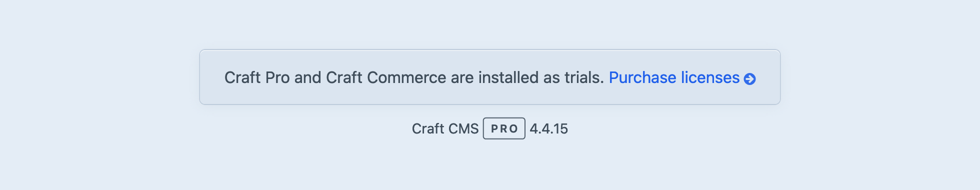Click the bordered PRO label beside Craft CMS
This screenshot has height=190, width=980.
pos(504,128)
